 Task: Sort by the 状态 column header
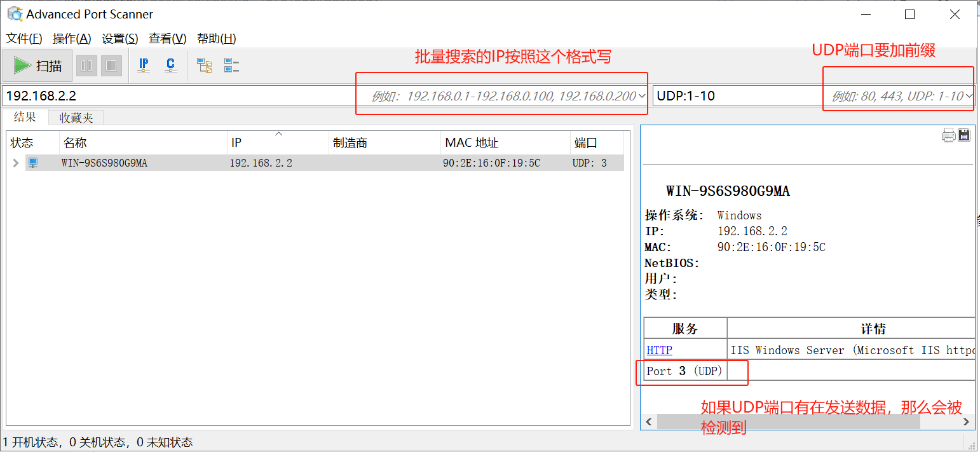point(33,143)
